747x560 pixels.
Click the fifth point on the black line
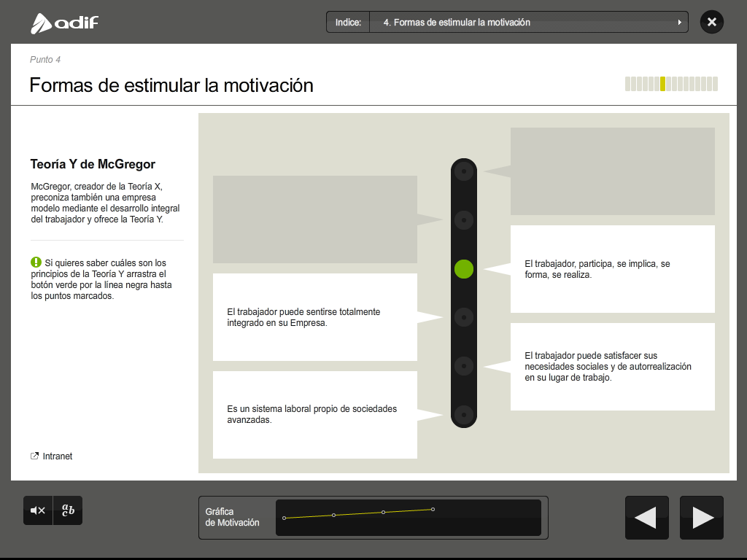(x=464, y=366)
